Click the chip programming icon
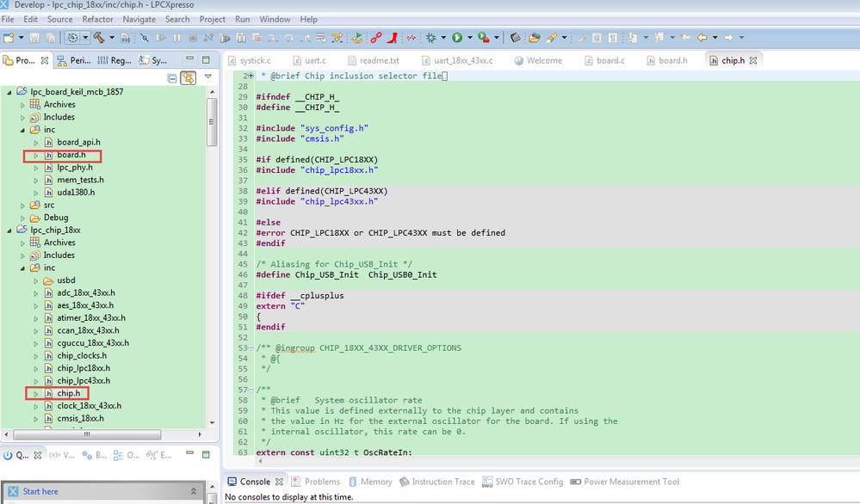This screenshot has height=504, width=860. click(x=515, y=37)
